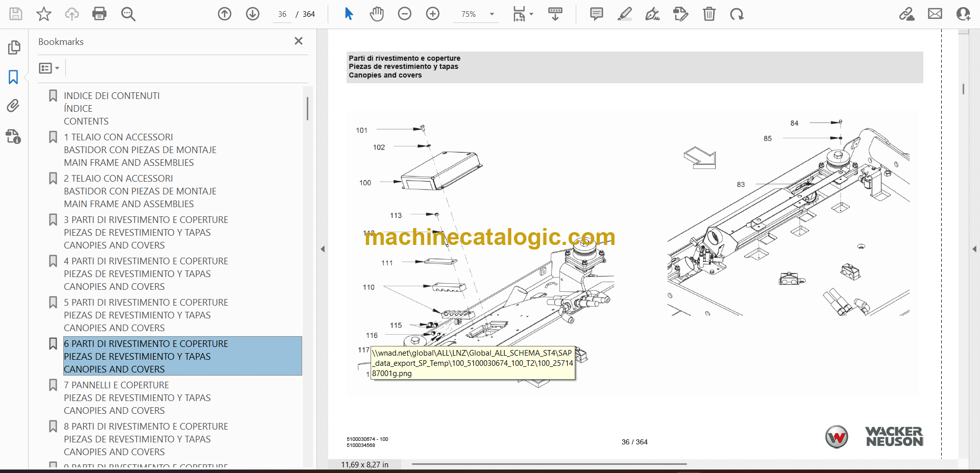Click part number 101 in the diagram
980x473 pixels.
[362, 131]
